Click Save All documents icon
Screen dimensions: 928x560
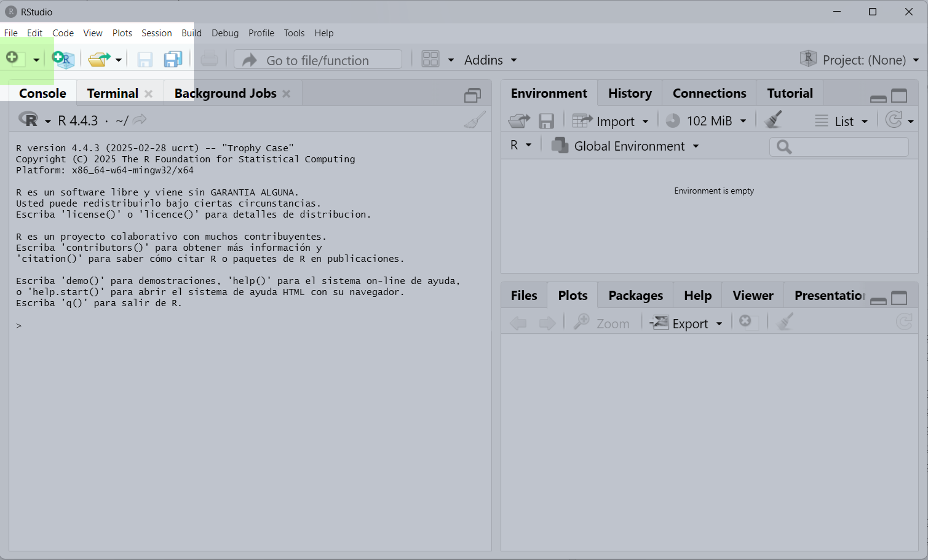pos(173,60)
